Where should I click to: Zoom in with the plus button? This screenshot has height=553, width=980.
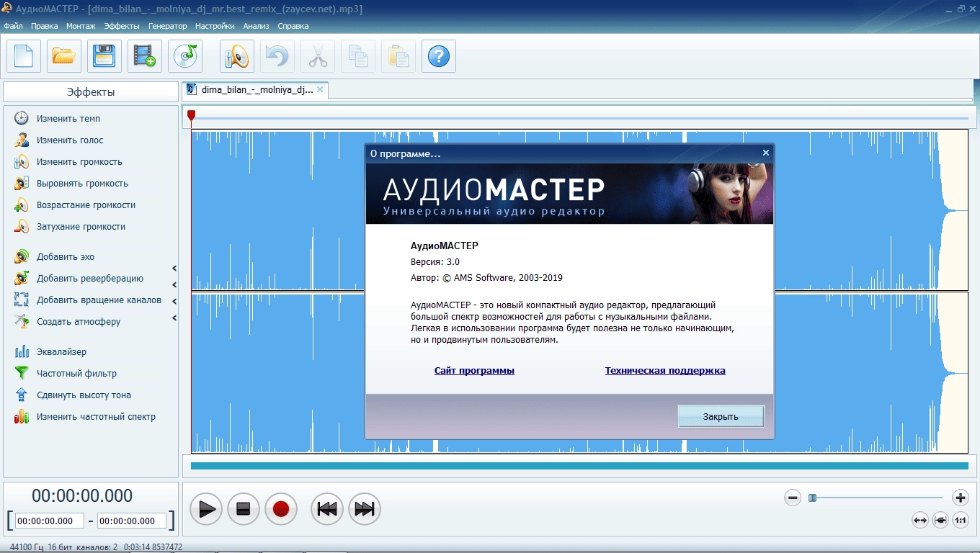click(x=960, y=498)
